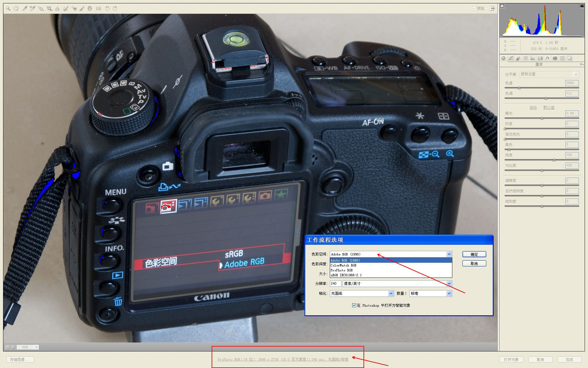Confirm the dialog with 确定
588x368 pixels.
click(x=474, y=254)
